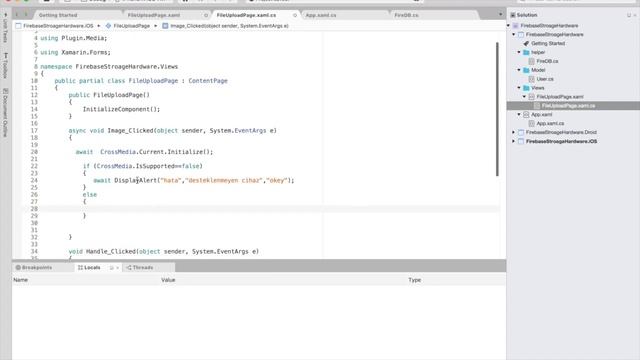This screenshot has width=640, height=360.
Task: Click the ContentPage base class name
Action: pyautogui.click(x=208, y=81)
